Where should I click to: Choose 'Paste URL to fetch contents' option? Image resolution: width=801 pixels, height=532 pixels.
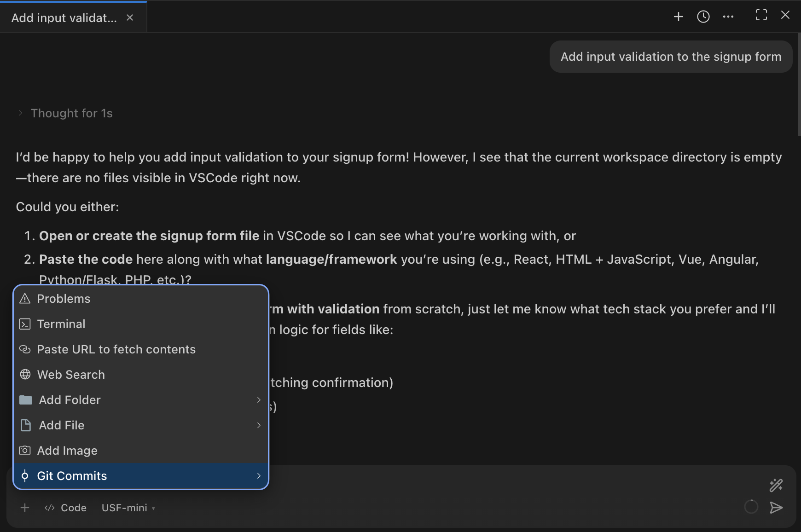pos(141,349)
